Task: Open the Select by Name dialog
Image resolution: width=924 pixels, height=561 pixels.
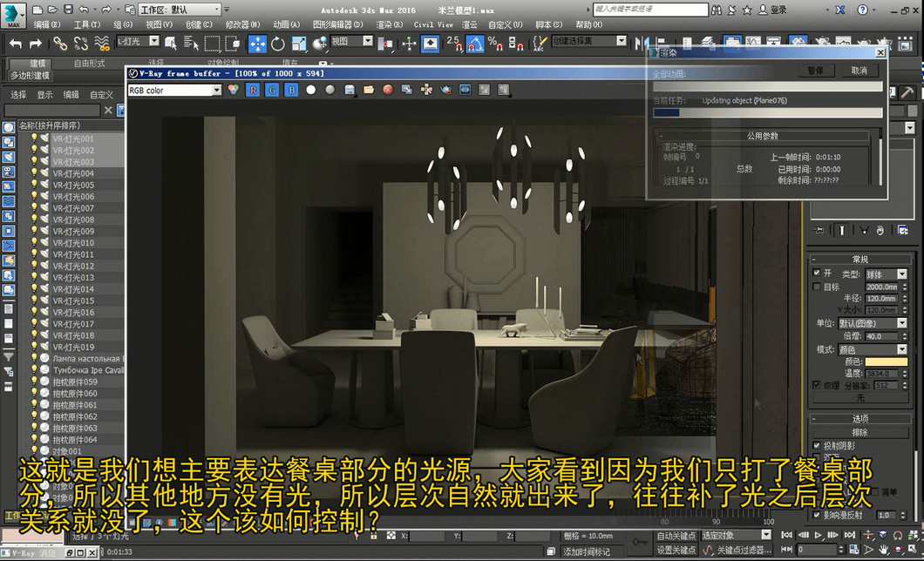Action: [191, 43]
